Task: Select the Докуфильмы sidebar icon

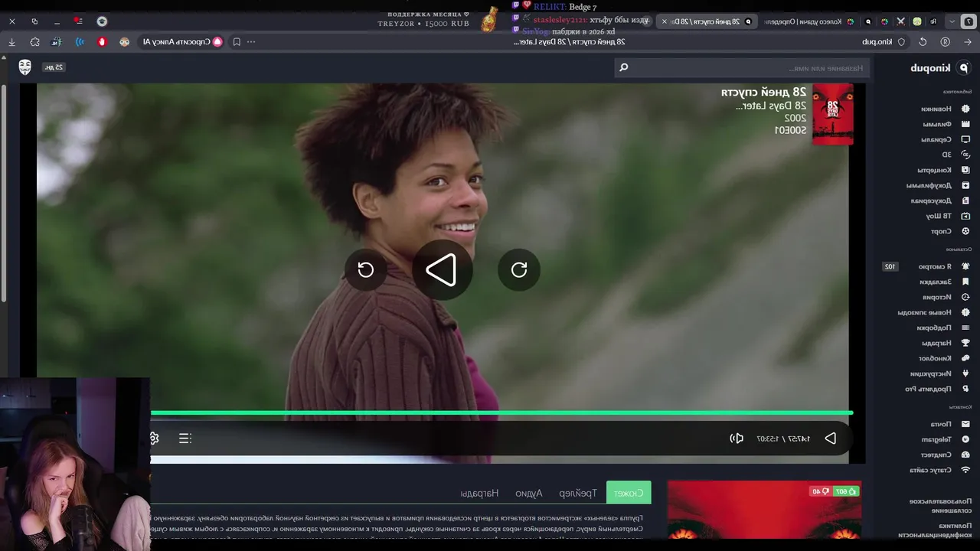Action: 965,185
